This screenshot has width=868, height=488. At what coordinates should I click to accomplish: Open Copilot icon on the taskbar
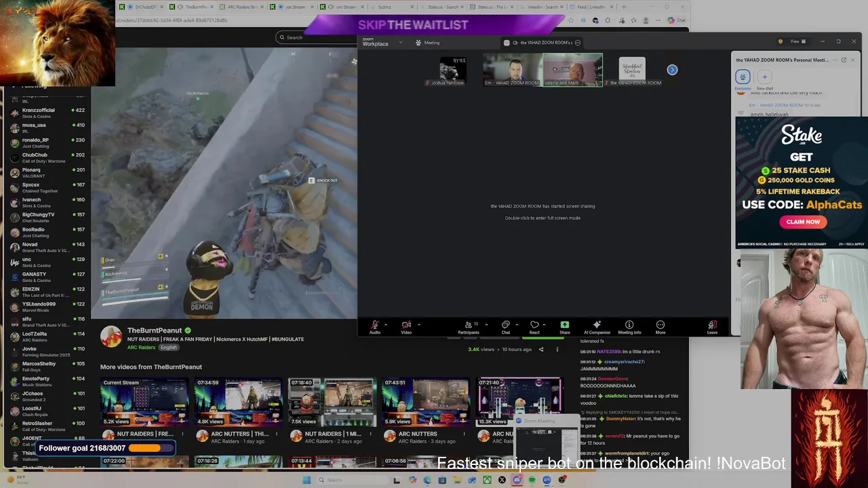pyautogui.click(x=412, y=480)
